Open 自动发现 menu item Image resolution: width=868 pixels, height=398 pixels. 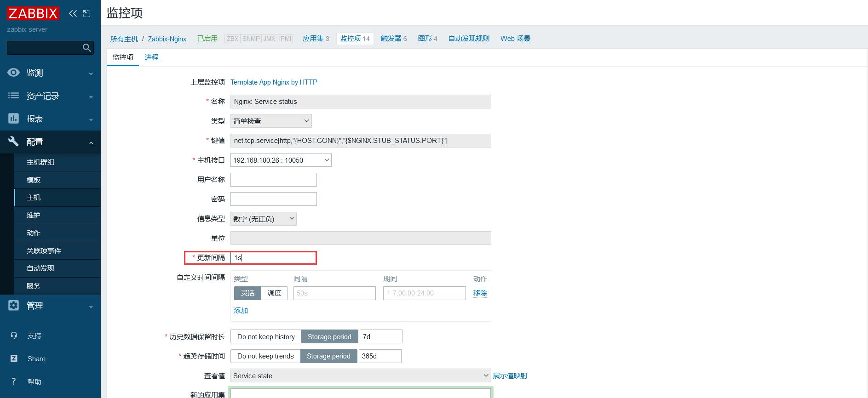point(57,268)
